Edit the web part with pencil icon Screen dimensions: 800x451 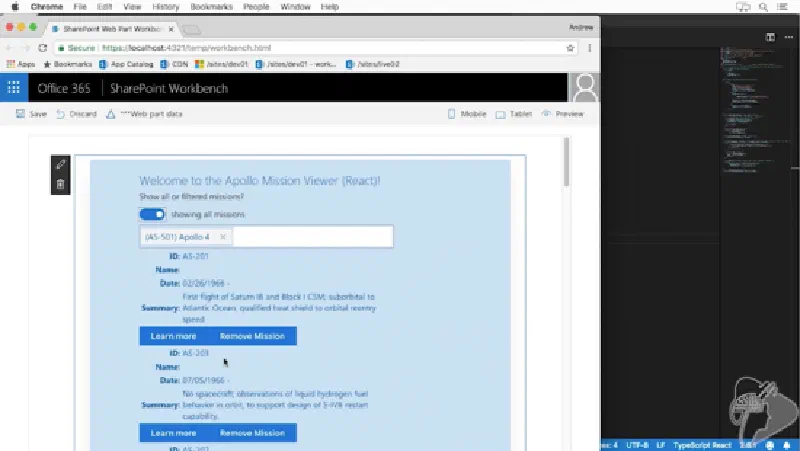[60, 164]
